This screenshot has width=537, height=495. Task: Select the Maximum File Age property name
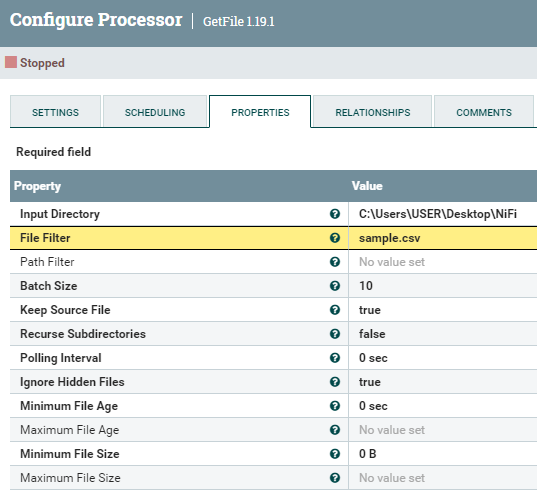(70, 430)
